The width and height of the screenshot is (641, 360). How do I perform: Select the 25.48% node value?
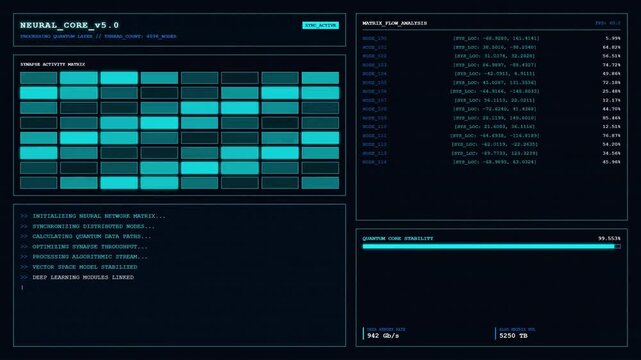[x=612, y=92]
